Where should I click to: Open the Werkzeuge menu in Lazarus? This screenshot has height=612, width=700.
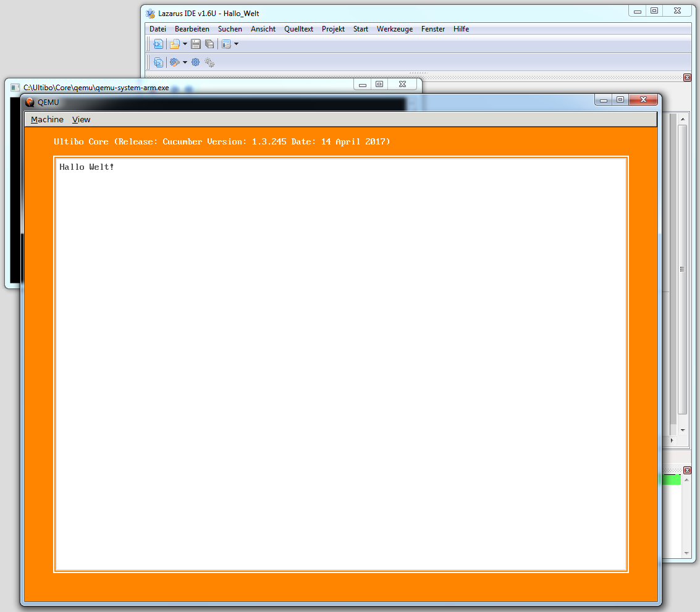coord(394,29)
